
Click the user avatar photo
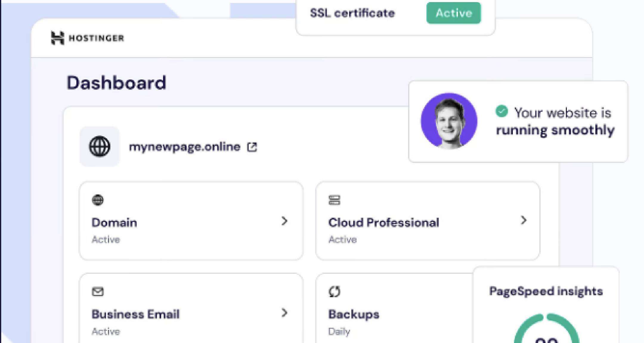(449, 121)
